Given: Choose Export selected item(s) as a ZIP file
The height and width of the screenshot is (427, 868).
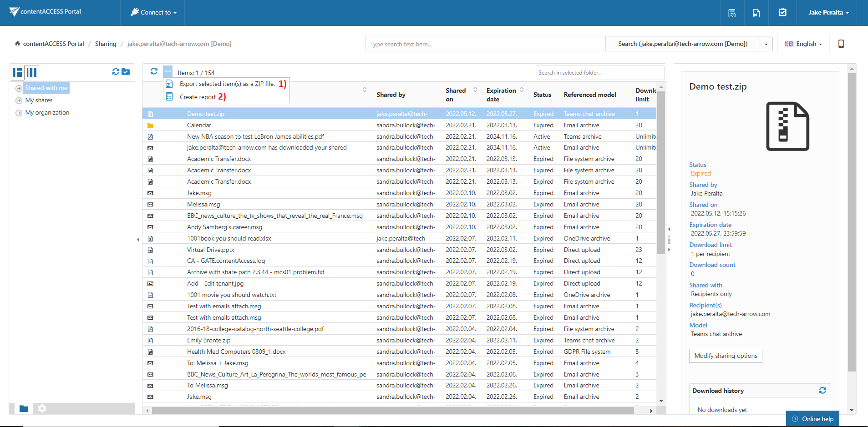Looking at the screenshot, I should (227, 84).
